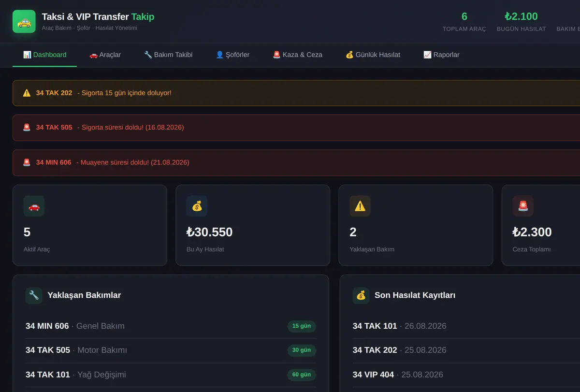Image resolution: width=580 pixels, height=392 pixels.
Task: Click the siren icon in 34 TAK 505 alert
Action: point(27,128)
